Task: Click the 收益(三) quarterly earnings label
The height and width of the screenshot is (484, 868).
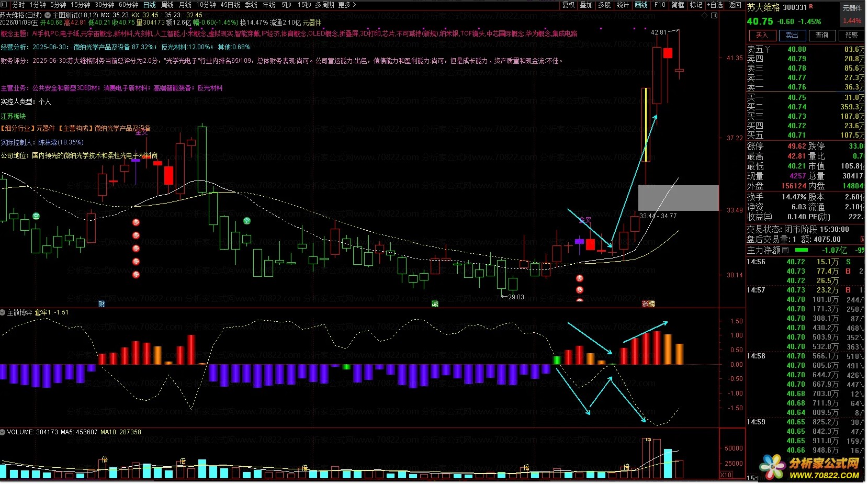Action: click(759, 217)
